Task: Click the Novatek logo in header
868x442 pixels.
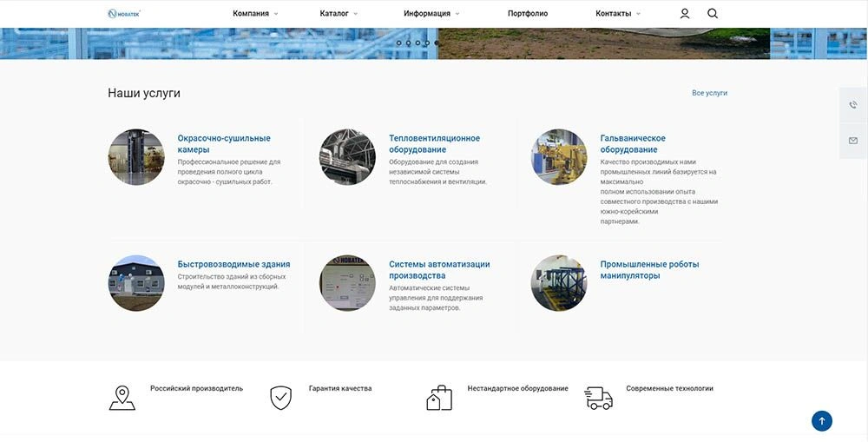Action: [x=124, y=14]
